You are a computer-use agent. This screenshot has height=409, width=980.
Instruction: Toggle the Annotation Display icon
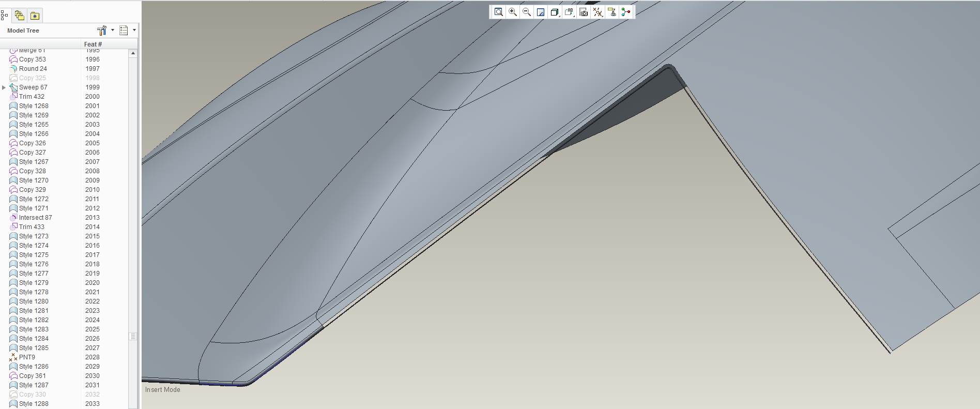(612, 12)
